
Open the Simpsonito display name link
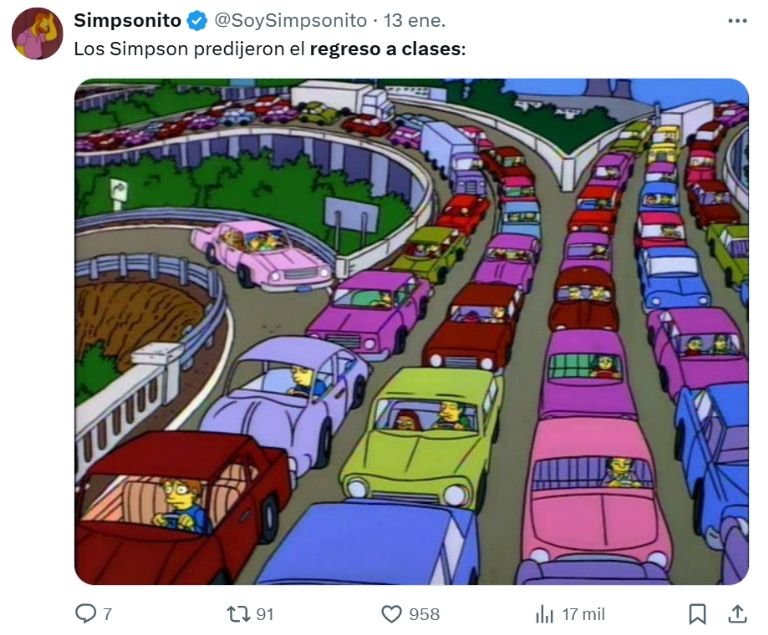click(x=127, y=21)
